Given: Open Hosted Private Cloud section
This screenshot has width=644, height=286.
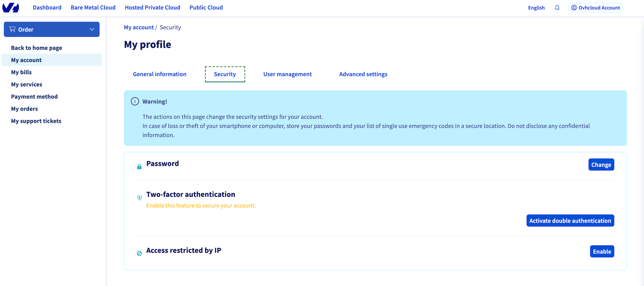Looking at the screenshot, I should (153, 8).
